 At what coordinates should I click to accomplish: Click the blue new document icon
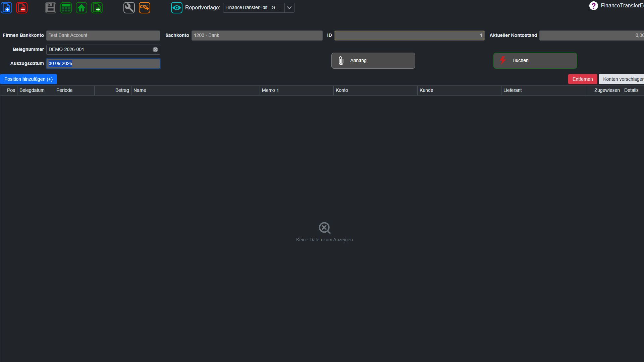[x=7, y=7]
